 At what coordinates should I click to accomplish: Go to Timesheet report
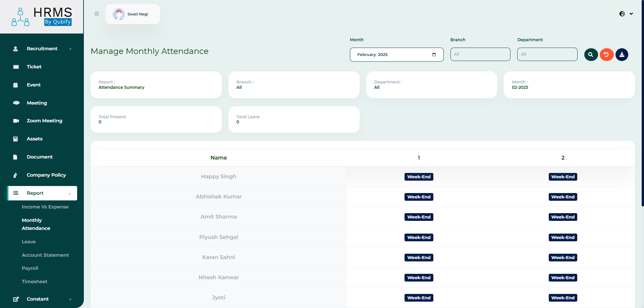point(35,282)
